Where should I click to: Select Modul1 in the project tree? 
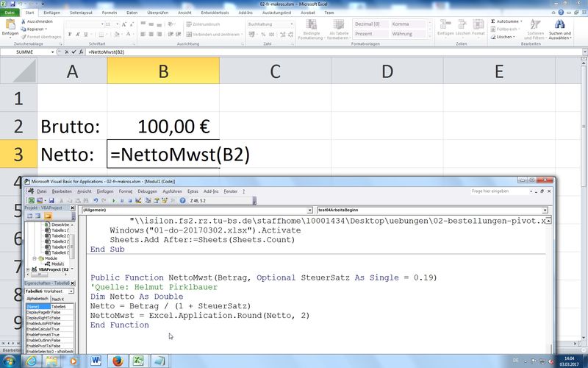click(x=57, y=264)
